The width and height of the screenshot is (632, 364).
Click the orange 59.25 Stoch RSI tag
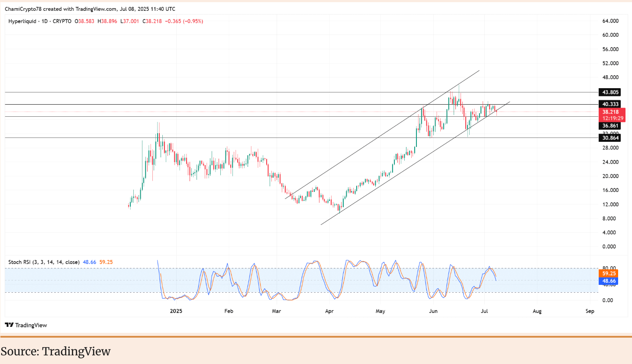[x=609, y=273]
